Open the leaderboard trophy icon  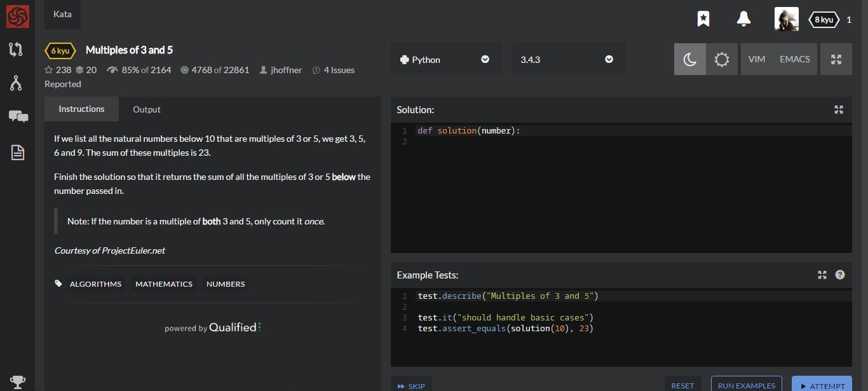(18, 382)
